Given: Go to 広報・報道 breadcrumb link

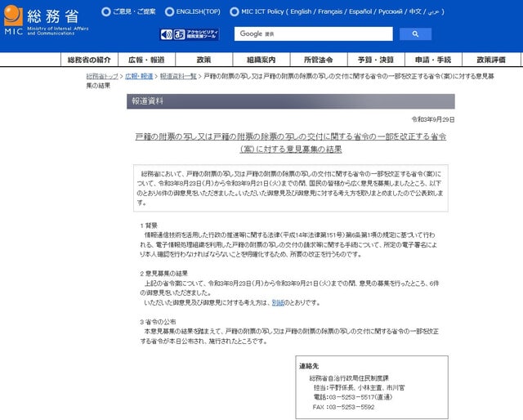Looking at the screenshot, I should pos(139,76).
